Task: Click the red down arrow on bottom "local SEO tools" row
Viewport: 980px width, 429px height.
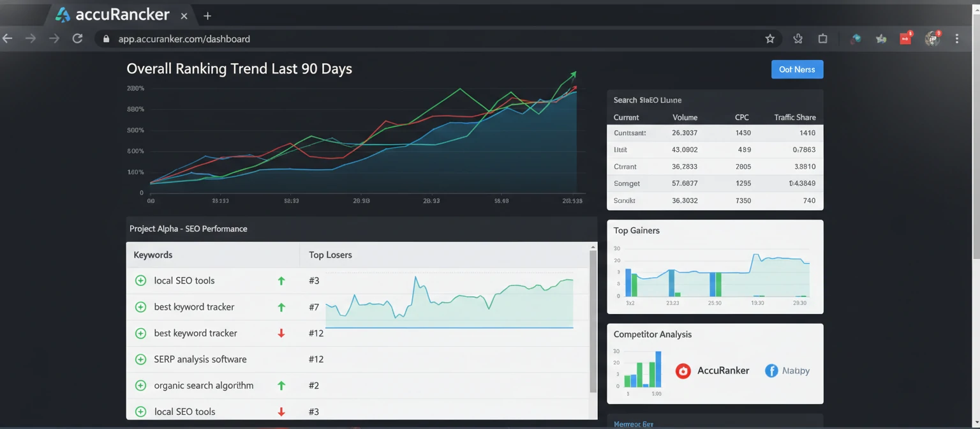Action: [281, 411]
